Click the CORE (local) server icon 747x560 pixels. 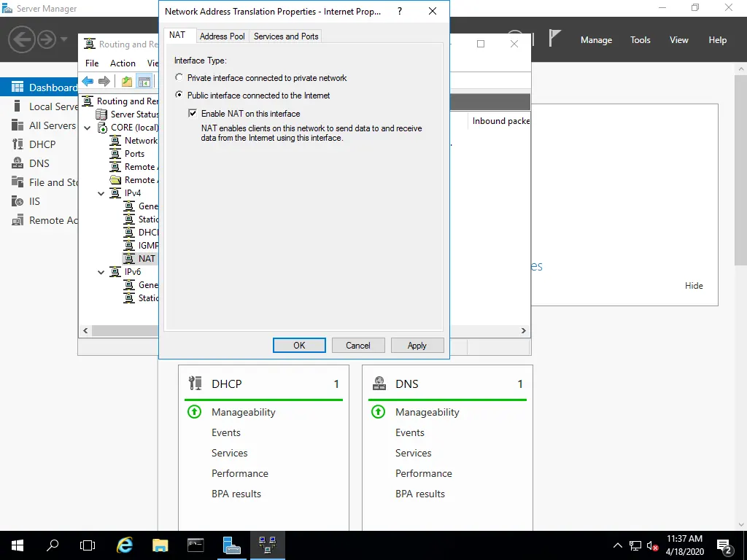[x=102, y=128]
